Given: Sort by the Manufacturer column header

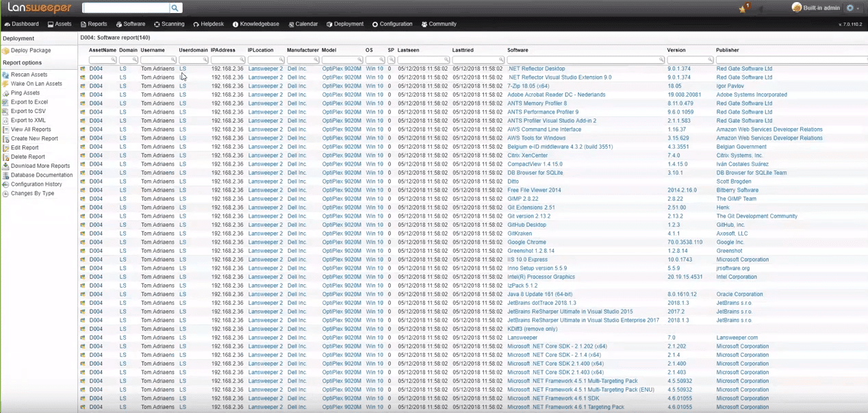Looking at the screenshot, I should pyautogui.click(x=303, y=50).
